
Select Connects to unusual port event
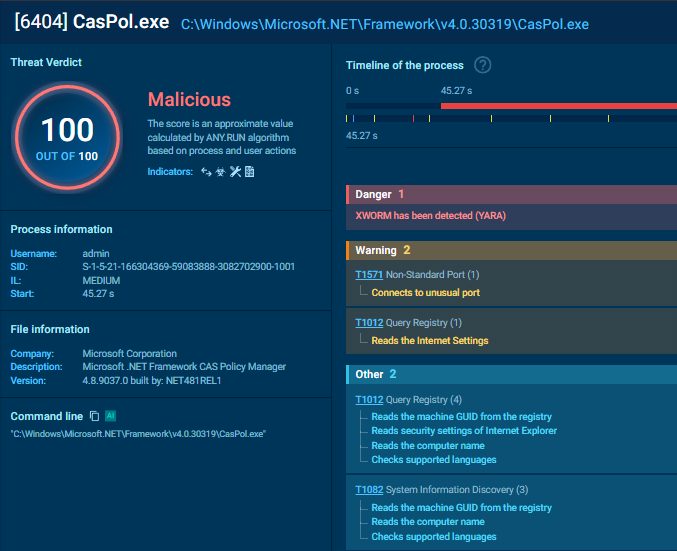(425, 292)
